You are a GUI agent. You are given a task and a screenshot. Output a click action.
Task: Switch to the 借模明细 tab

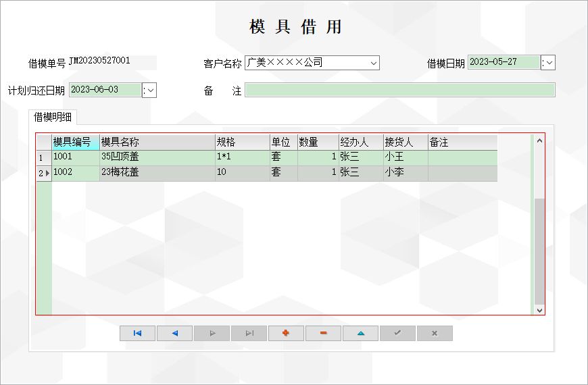pos(53,118)
